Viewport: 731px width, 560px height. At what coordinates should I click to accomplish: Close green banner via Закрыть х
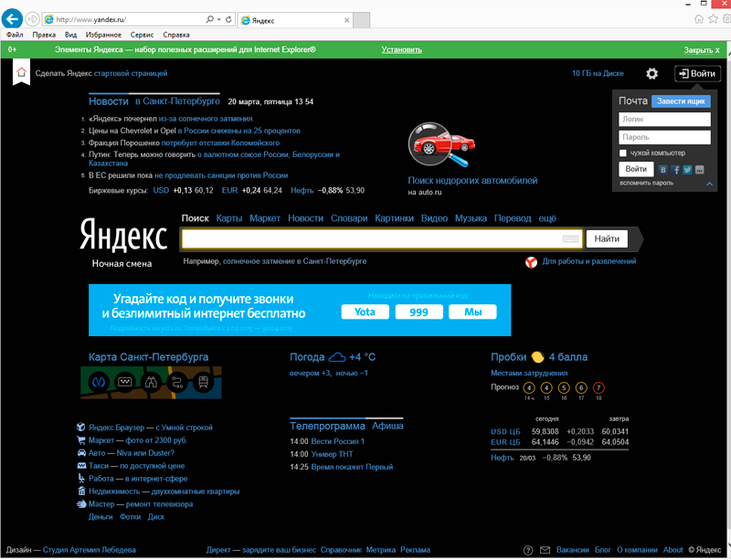(702, 50)
